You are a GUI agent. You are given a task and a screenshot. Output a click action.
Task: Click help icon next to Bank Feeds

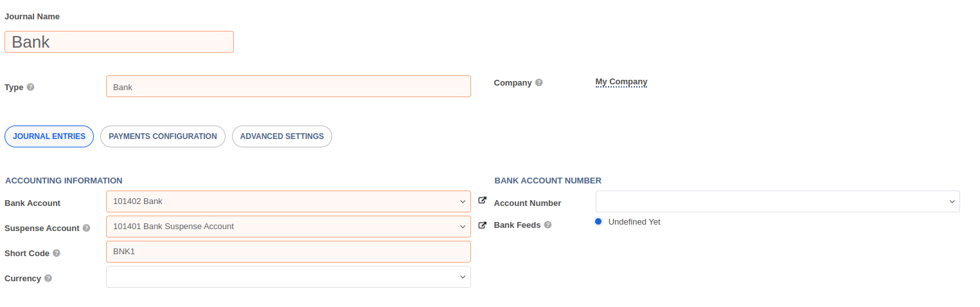[548, 225]
